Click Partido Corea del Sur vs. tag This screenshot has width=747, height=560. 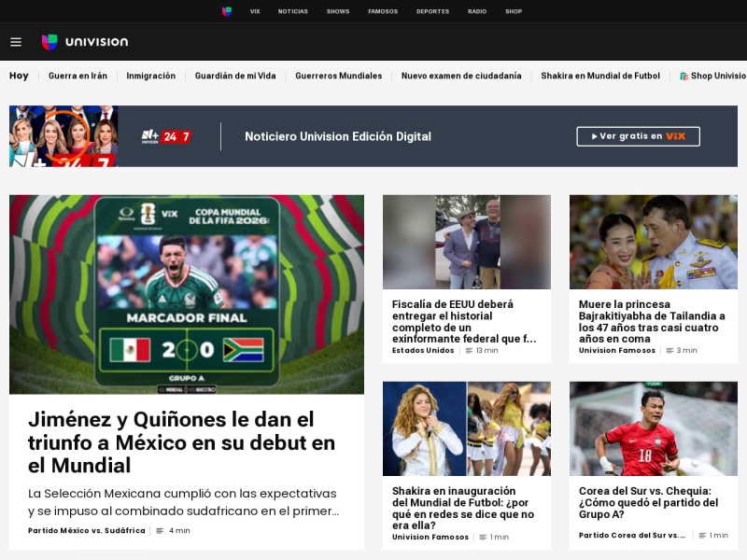(632, 535)
